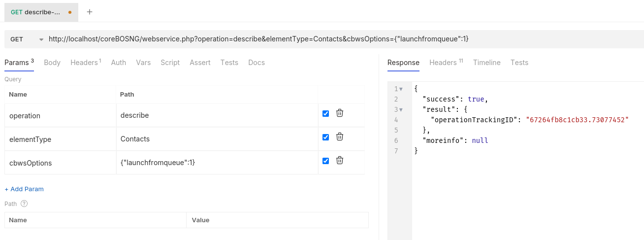644x240 pixels.
Task: Show the response Timeline tab
Action: tap(486, 63)
